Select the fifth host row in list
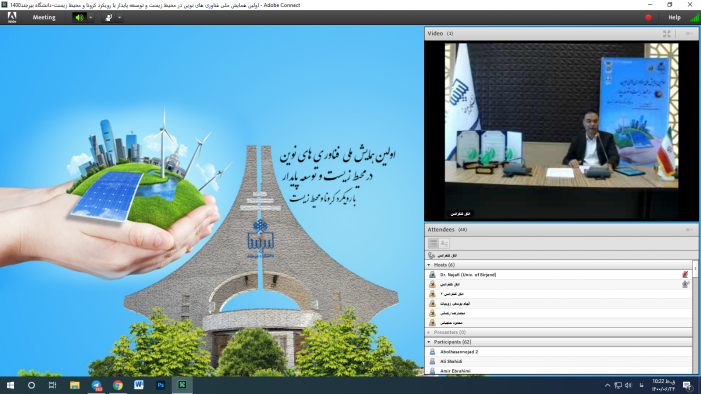This screenshot has width=701, height=394. point(559,313)
